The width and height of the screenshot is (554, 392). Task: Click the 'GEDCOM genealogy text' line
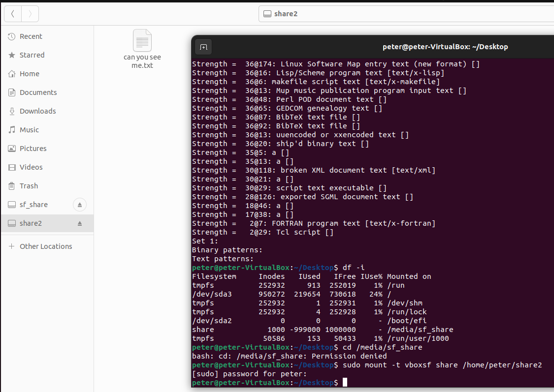[x=287, y=108]
